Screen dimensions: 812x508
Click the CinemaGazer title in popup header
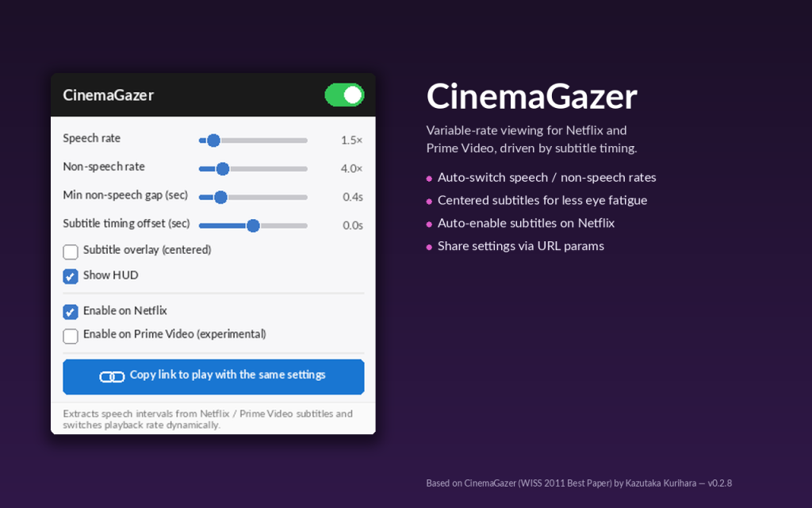point(108,95)
